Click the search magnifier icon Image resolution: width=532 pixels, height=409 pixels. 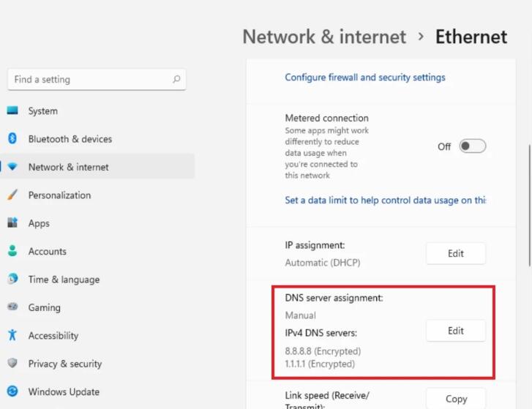[176, 79]
